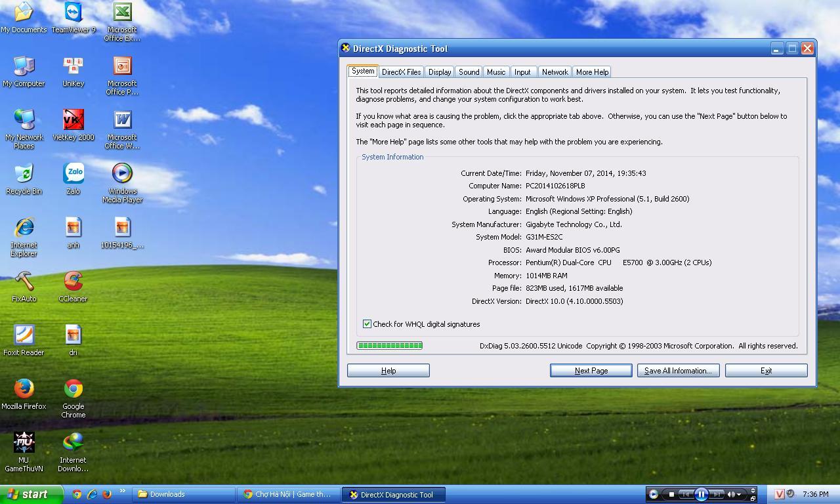Select the UniKey desktop icon
The height and width of the screenshot is (504, 840).
click(73, 71)
